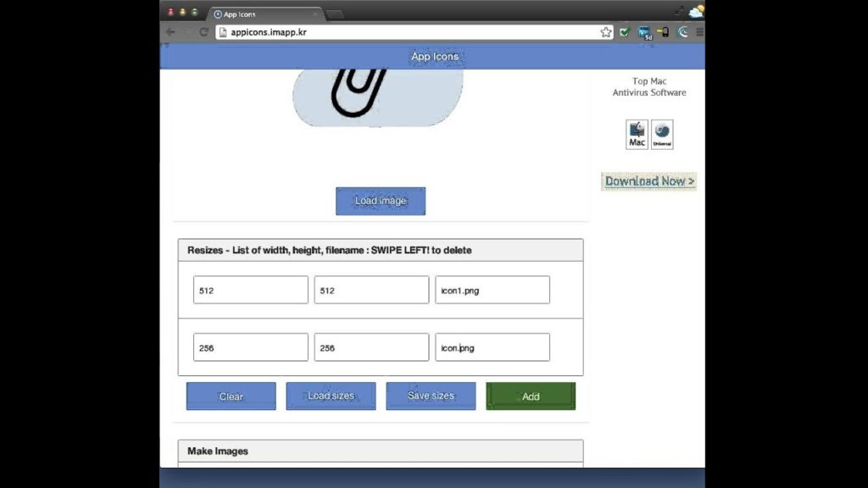Click the page icon left of the URL
868x488 pixels.
[x=223, y=32]
